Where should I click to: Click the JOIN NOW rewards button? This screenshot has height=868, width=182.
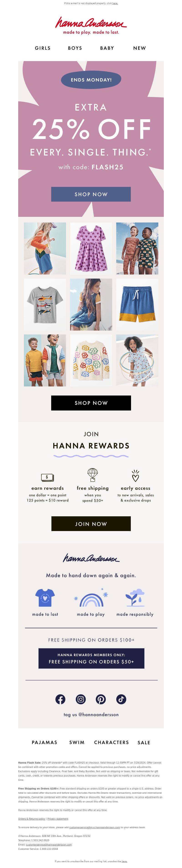pos(91,524)
